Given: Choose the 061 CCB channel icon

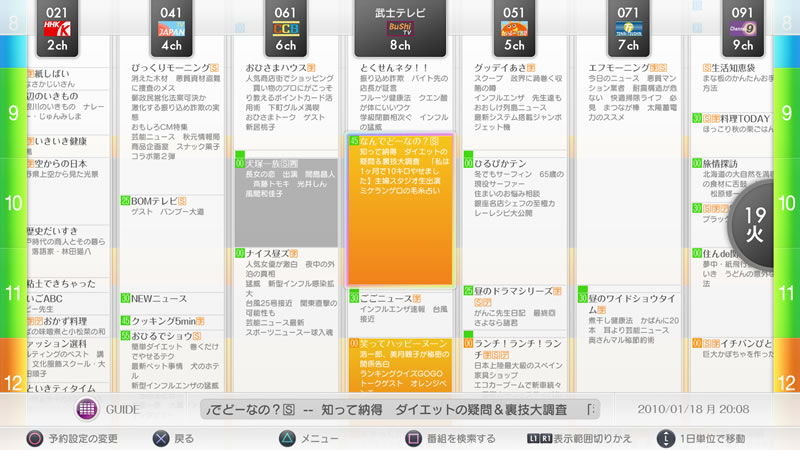Looking at the screenshot, I should [x=286, y=27].
